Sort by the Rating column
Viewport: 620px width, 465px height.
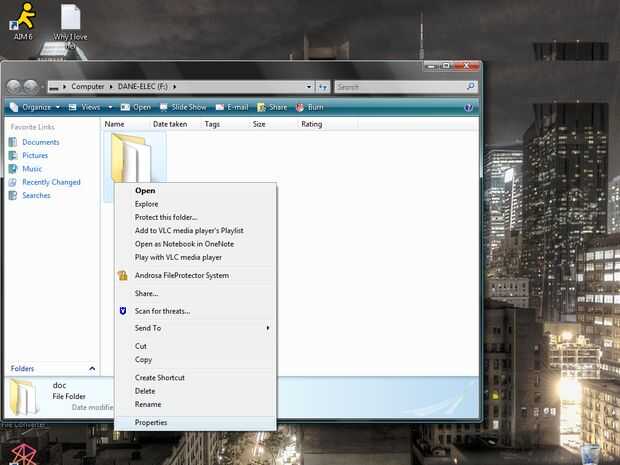[x=312, y=124]
